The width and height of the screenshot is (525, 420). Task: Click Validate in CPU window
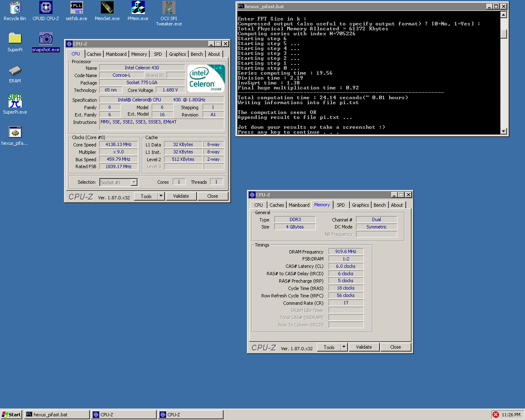[x=181, y=196]
